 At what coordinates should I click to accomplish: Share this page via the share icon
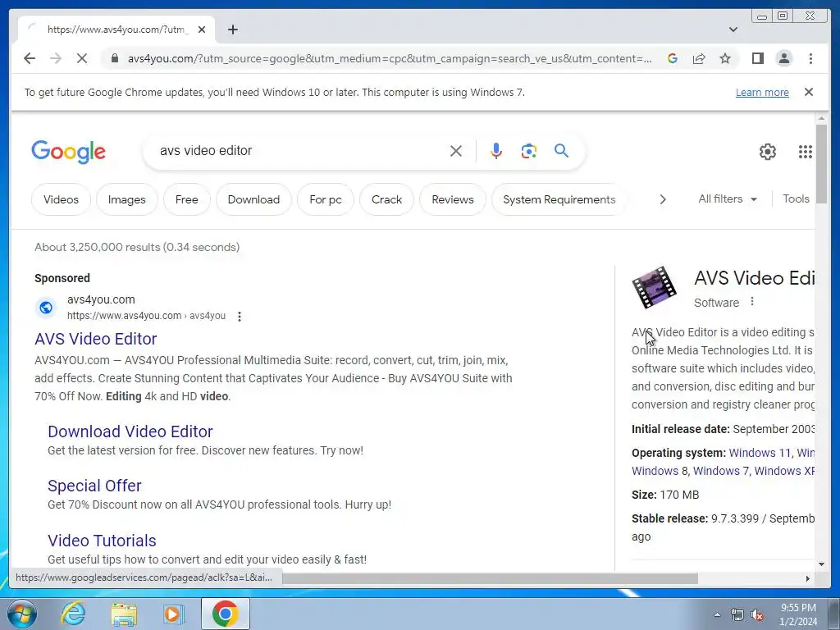pos(699,58)
